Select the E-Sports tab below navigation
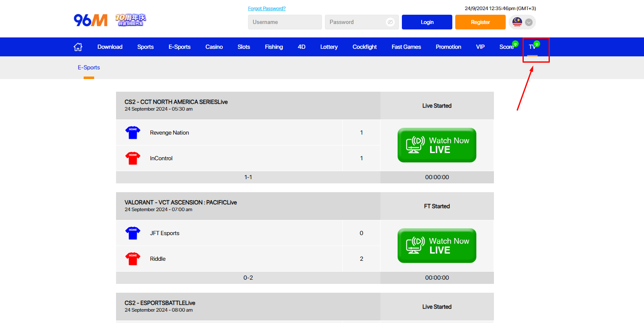644x323 pixels. pos(89,68)
